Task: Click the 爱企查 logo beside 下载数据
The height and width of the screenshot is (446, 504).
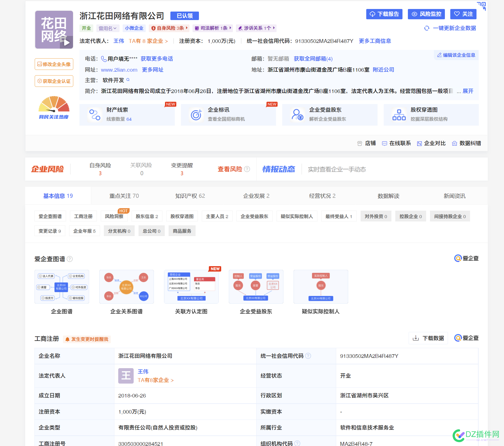Action: point(466,338)
